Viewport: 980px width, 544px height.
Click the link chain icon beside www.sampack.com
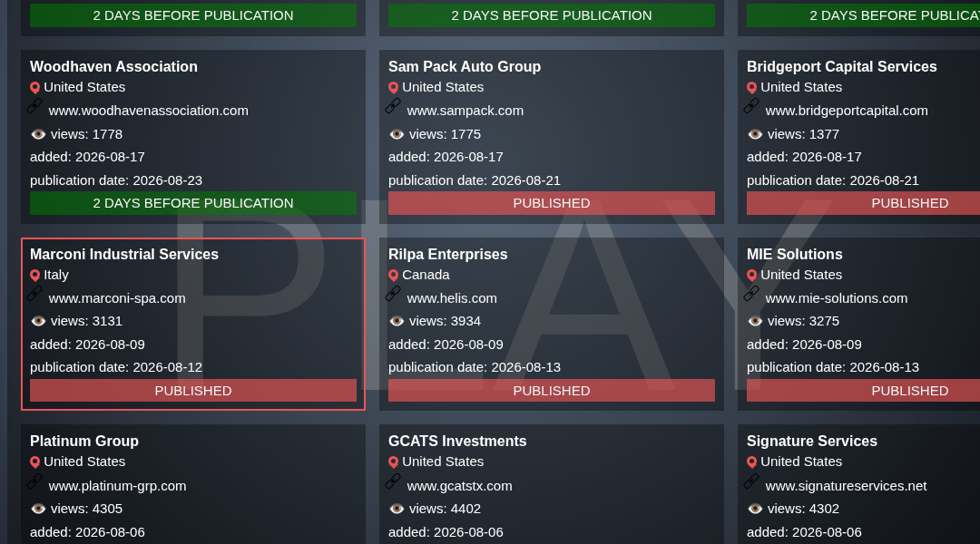coord(393,106)
